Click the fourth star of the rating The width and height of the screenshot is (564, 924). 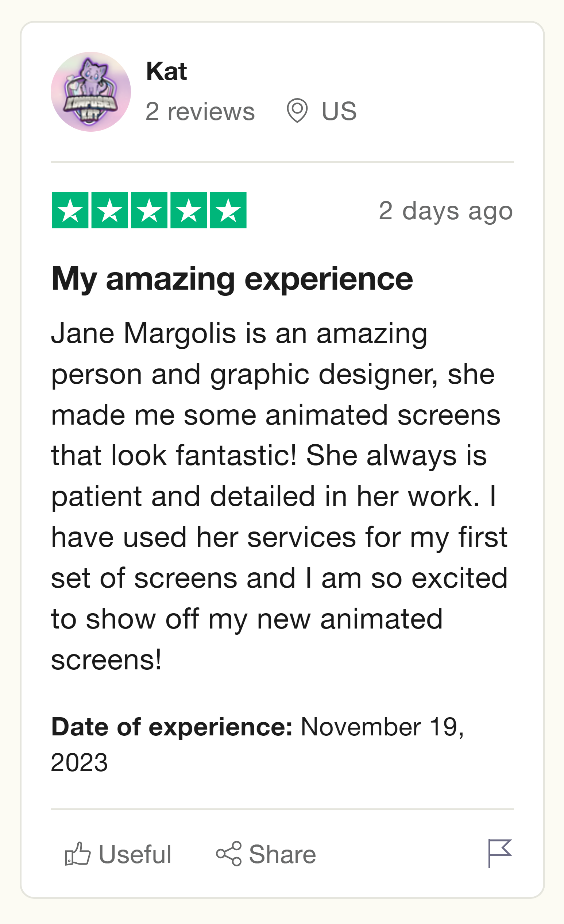(x=188, y=210)
